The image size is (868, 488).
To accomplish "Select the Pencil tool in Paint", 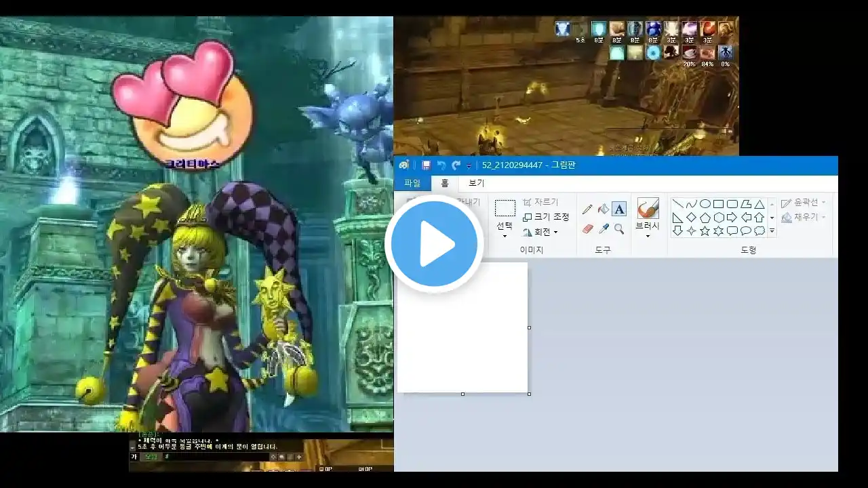I will click(587, 209).
